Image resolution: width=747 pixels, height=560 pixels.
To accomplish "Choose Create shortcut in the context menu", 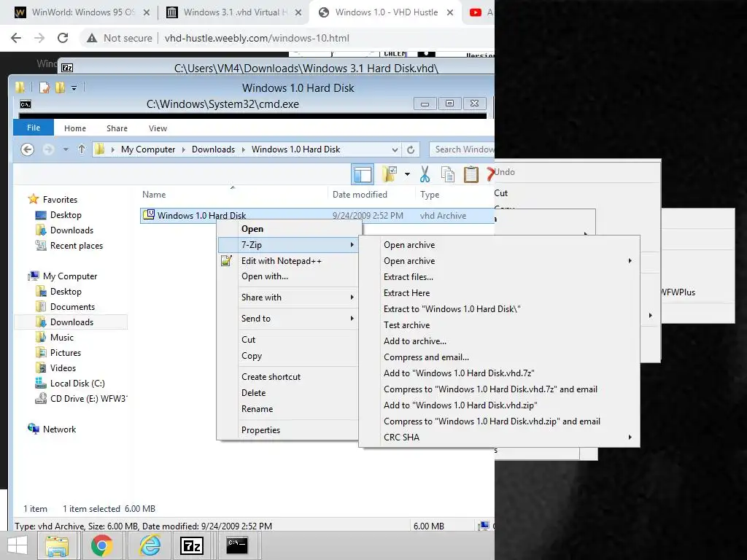I will point(271,377).
